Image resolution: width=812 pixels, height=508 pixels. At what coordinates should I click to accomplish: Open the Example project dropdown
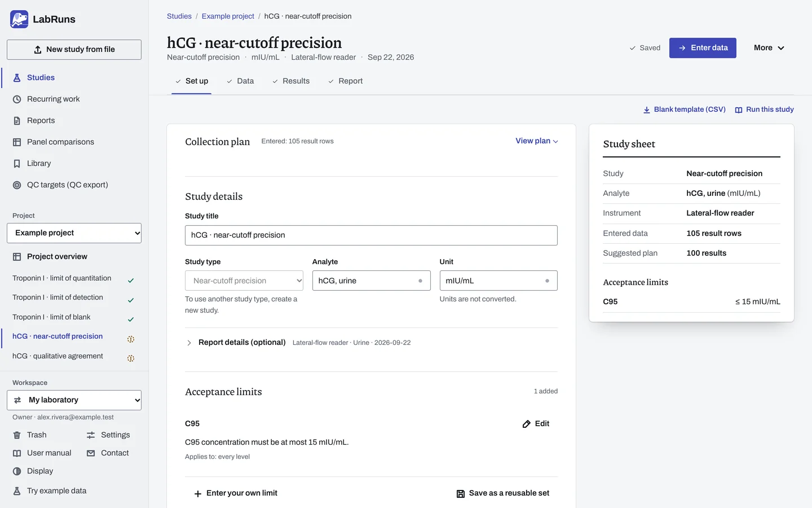[x=74, y=233]
